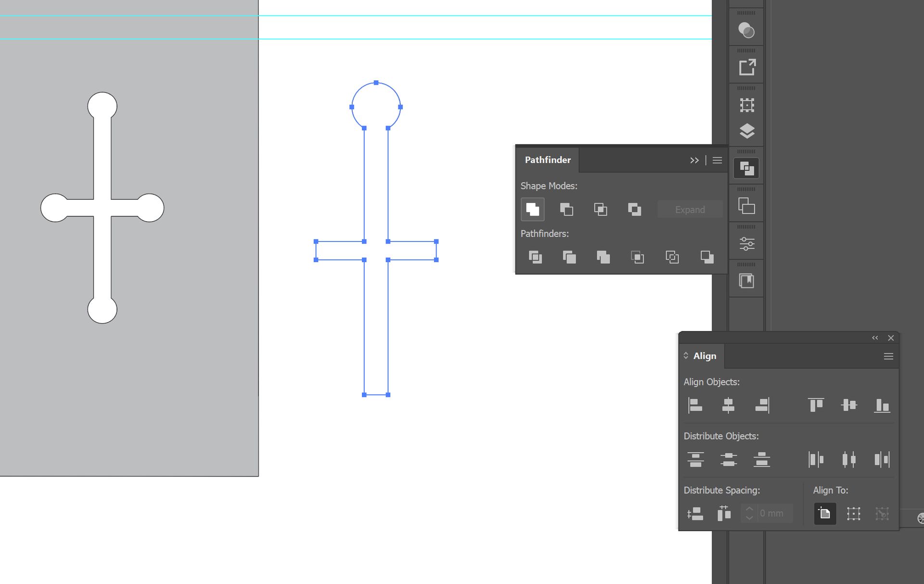Select the Align panel tab

[x=705, y=356]
